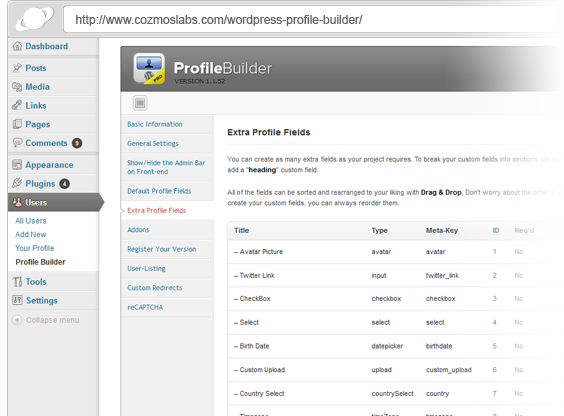Click the browser address bar URL

(219, 20)
